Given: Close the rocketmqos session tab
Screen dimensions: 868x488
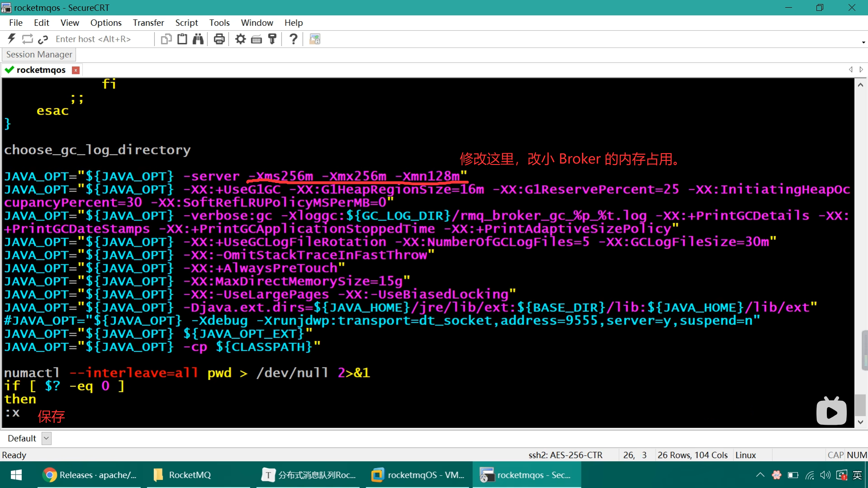Looking at the screenshot, I should coord(76,70).
